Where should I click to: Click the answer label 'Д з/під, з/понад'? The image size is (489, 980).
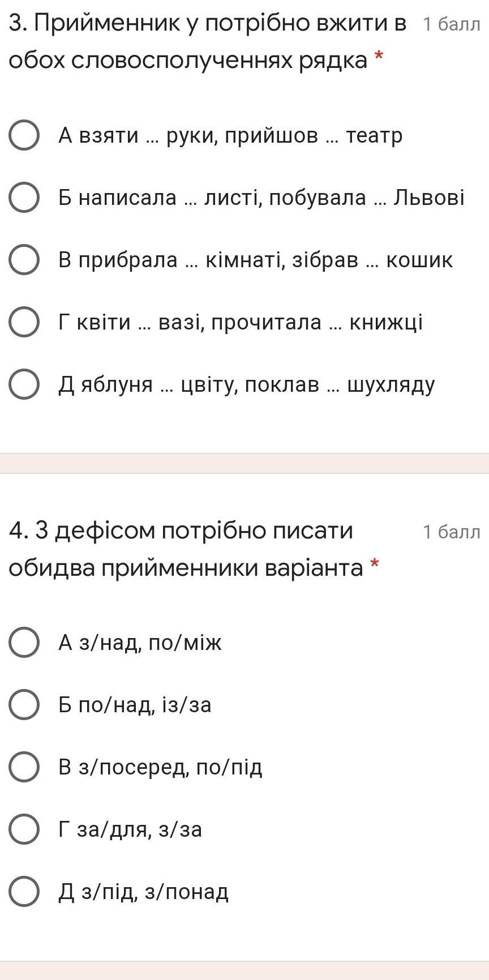[x=144, y=892]
